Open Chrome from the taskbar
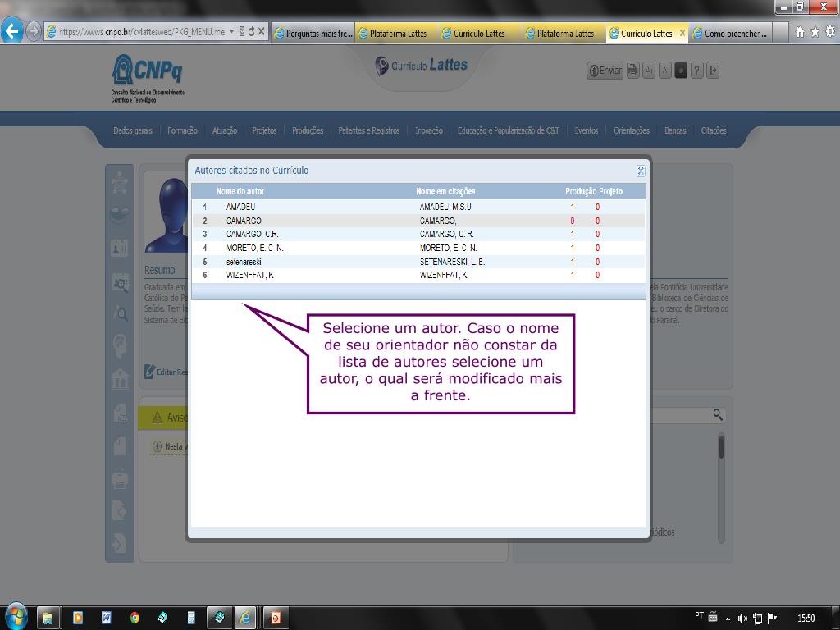 (135, 618)
